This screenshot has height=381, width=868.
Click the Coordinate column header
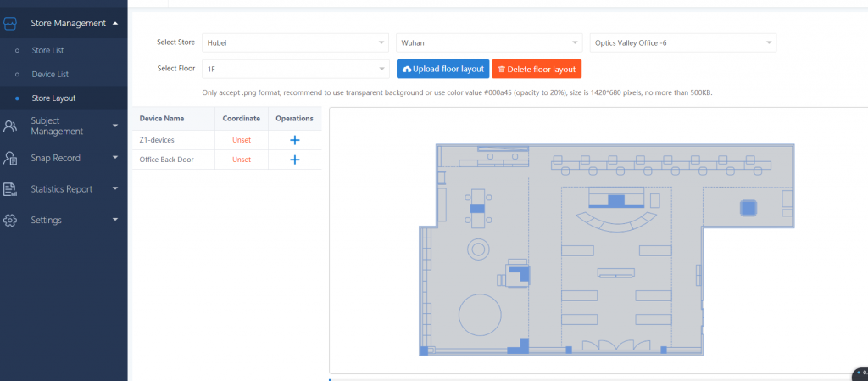(x=242, y=119)
